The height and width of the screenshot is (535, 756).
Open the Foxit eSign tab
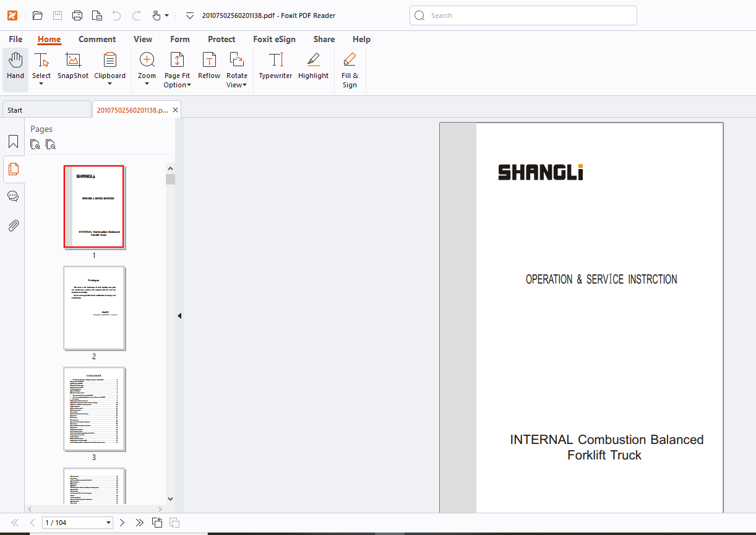(x=274, y=39)
